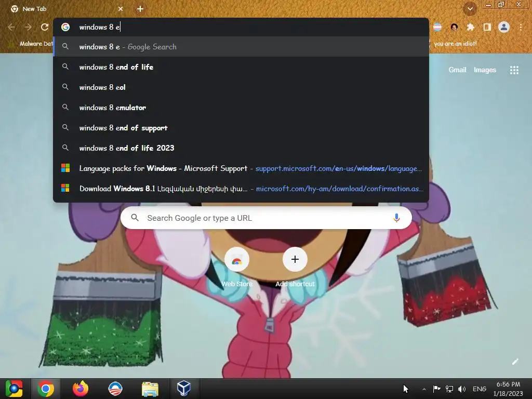
Task: Click the avatar face extension icon
Action: 454,27
